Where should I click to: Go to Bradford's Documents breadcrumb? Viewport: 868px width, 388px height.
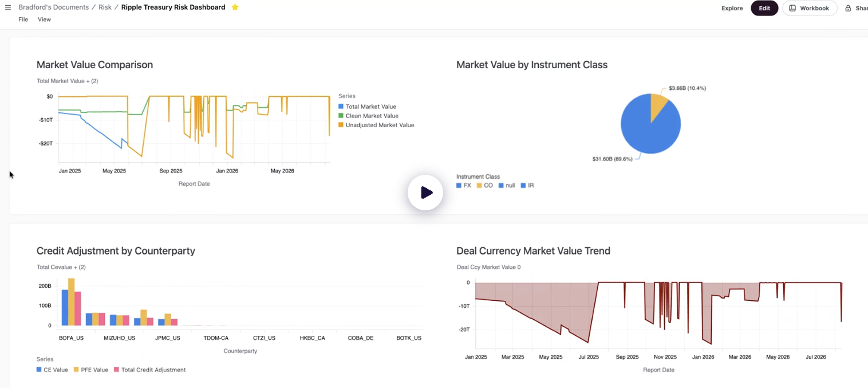pos(53,7)
